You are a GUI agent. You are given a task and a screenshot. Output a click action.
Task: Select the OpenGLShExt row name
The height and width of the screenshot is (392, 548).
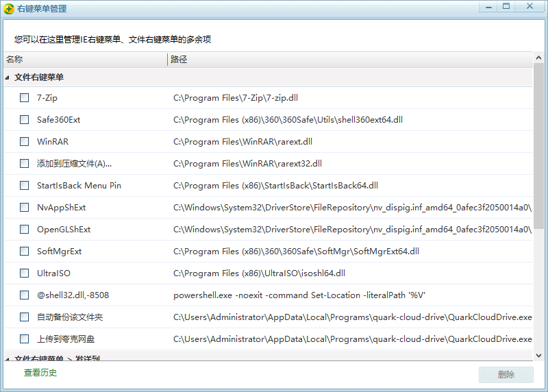pos(64,230)
